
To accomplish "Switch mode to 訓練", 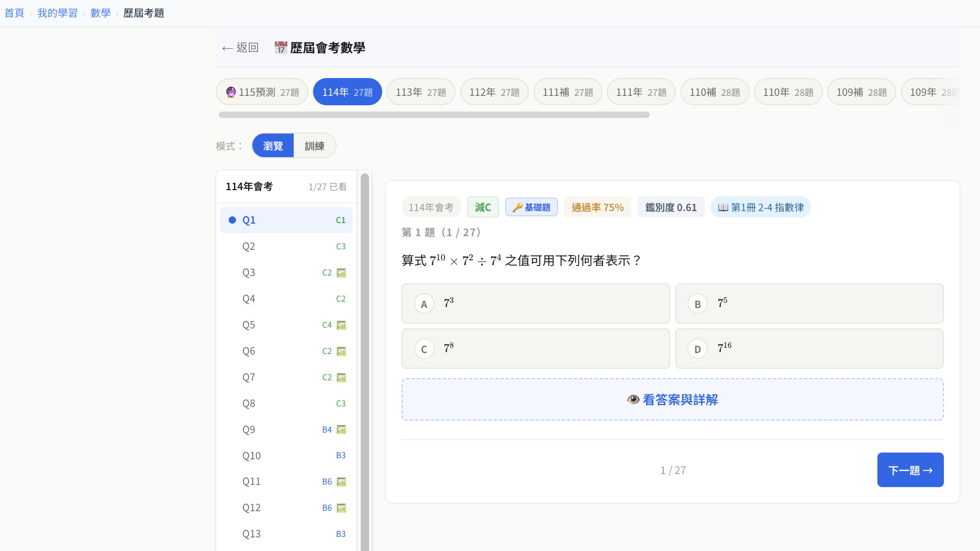I will 315,146.
